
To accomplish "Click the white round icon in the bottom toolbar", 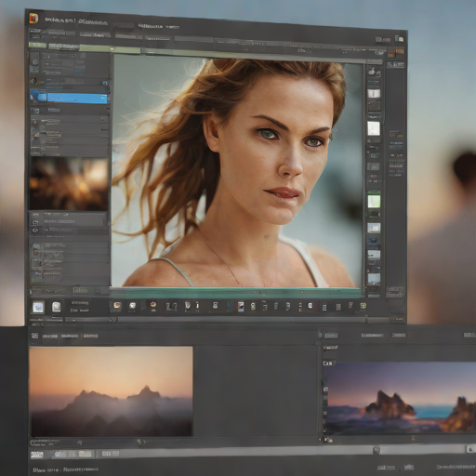I will click(133, 306).
